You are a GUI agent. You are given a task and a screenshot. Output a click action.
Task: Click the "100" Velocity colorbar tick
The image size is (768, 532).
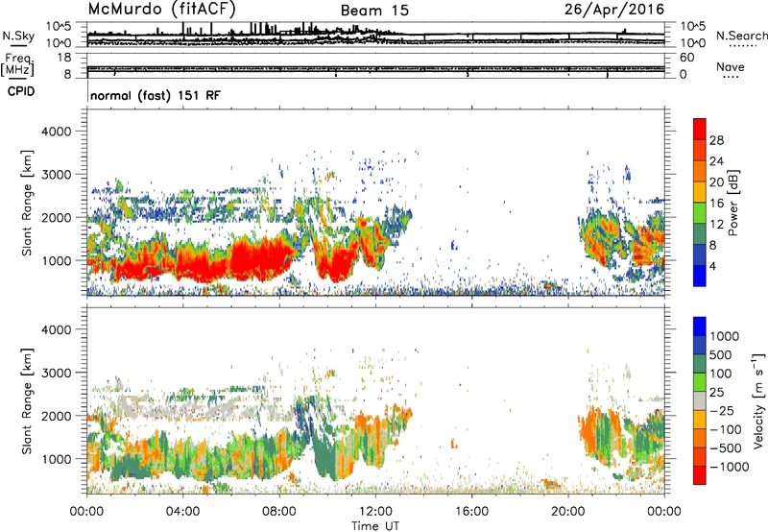click(x=721, y=374)
